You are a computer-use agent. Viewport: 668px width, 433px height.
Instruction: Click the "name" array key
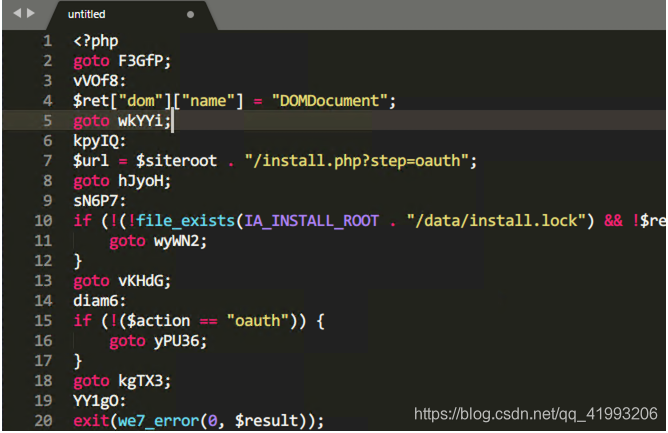tap(208, 101)
